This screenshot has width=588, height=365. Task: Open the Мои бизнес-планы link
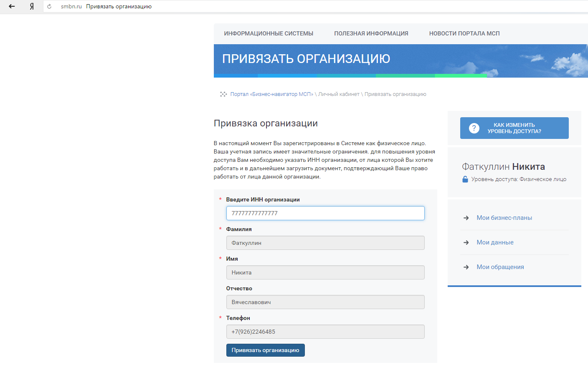click(504, 218)
